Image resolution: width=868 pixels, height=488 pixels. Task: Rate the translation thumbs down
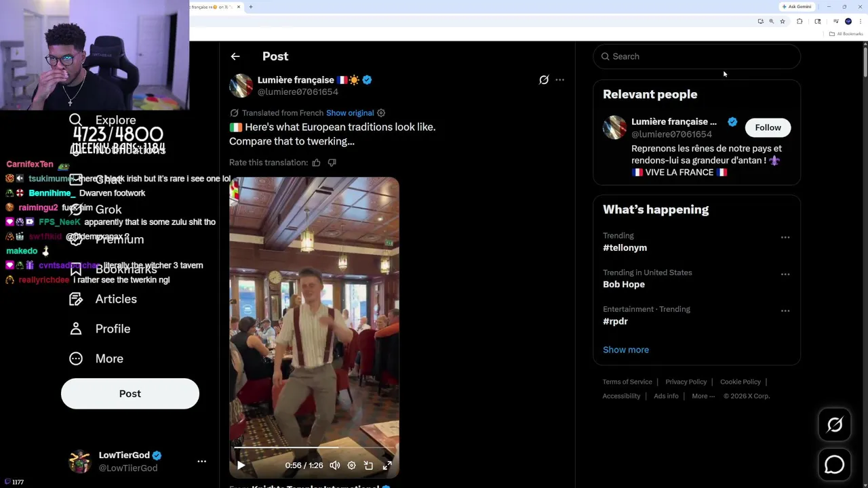pyautogui.click(x=332, y=163)
